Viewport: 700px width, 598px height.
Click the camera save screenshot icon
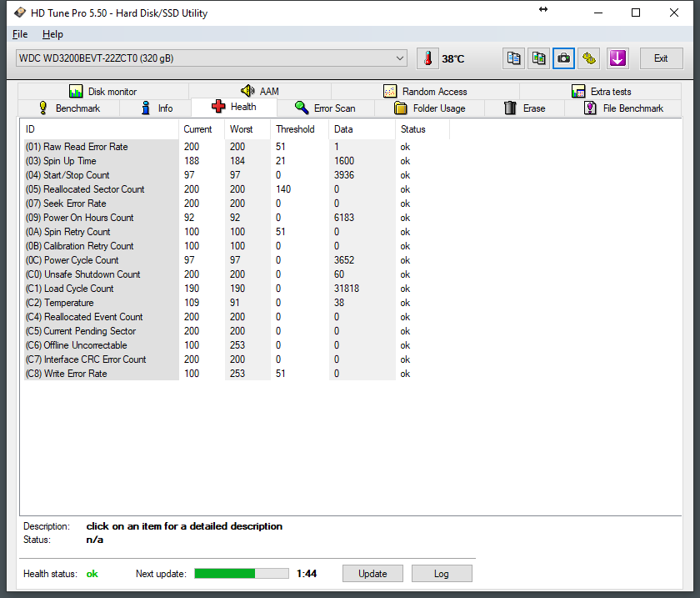[564, 58]
